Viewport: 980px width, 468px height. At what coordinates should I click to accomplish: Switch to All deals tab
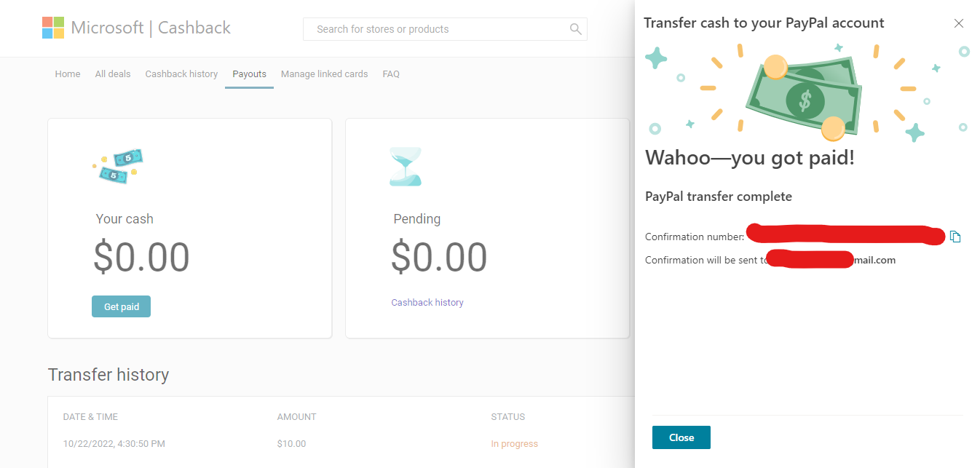(x=113, y=74)
